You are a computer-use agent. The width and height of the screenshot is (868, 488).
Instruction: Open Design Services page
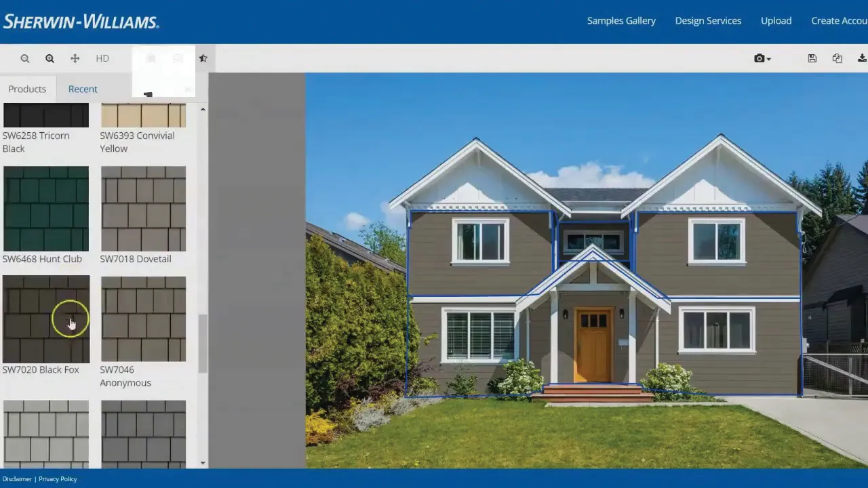(x=708, y=21)
